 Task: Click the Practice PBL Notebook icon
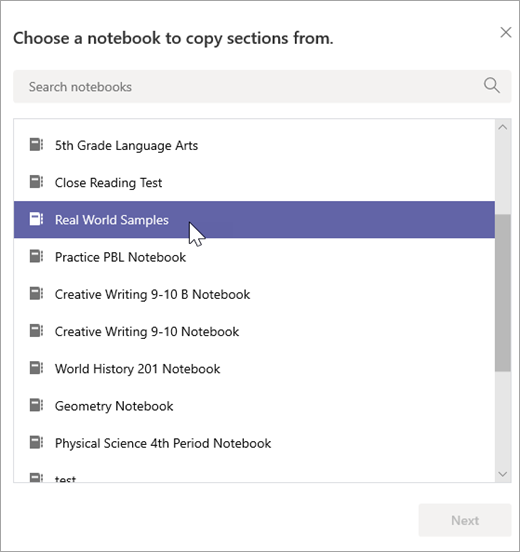click(x=36, y=256)
